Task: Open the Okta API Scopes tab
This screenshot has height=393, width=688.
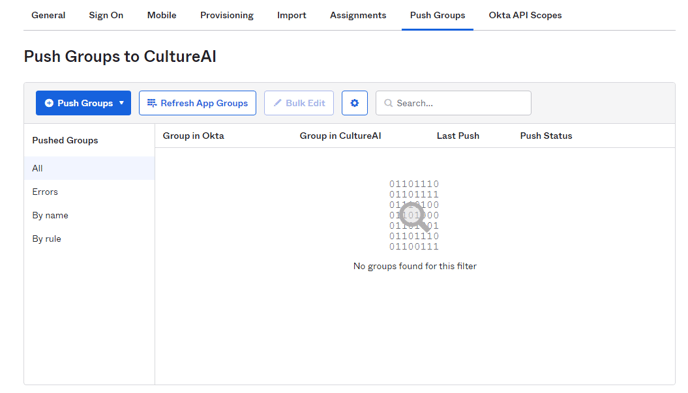Action: coord(525,15)
